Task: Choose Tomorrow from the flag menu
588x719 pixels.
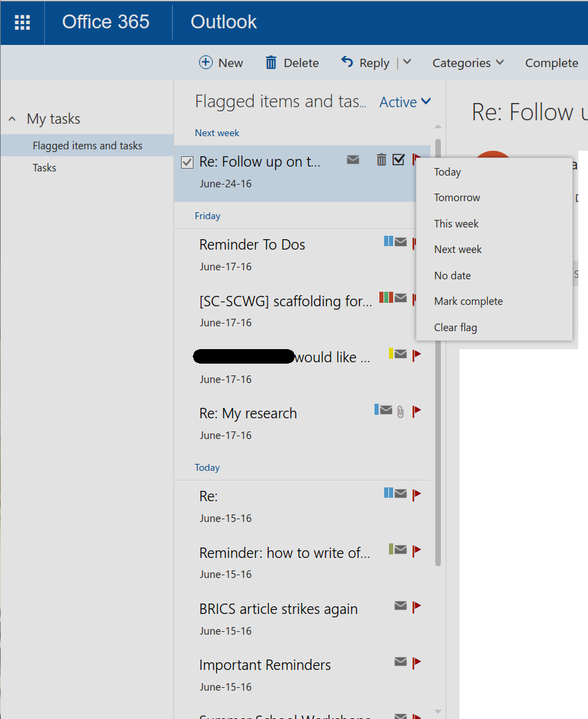Action: (x=494, y=198)
